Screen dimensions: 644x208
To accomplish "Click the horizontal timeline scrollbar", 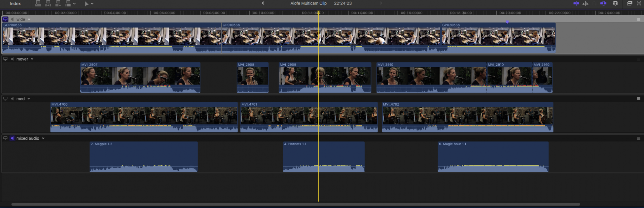I will [295, 204].
